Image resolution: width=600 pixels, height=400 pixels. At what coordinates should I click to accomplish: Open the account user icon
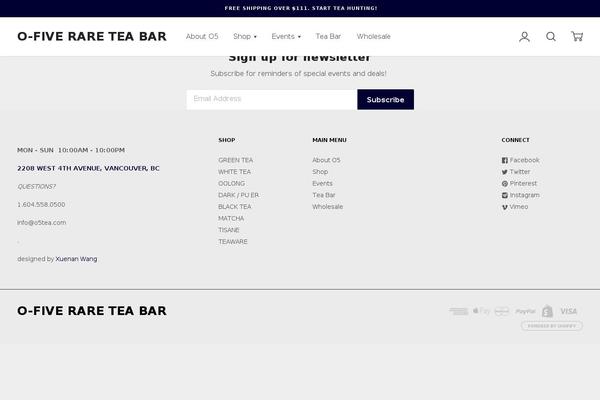(x=524, y=37)
